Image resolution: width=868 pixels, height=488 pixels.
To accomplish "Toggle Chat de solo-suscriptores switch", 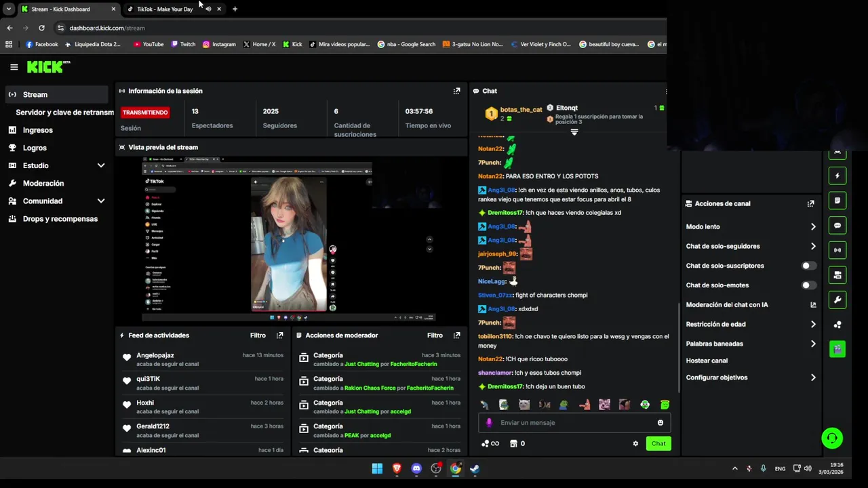I will (809, 266).
